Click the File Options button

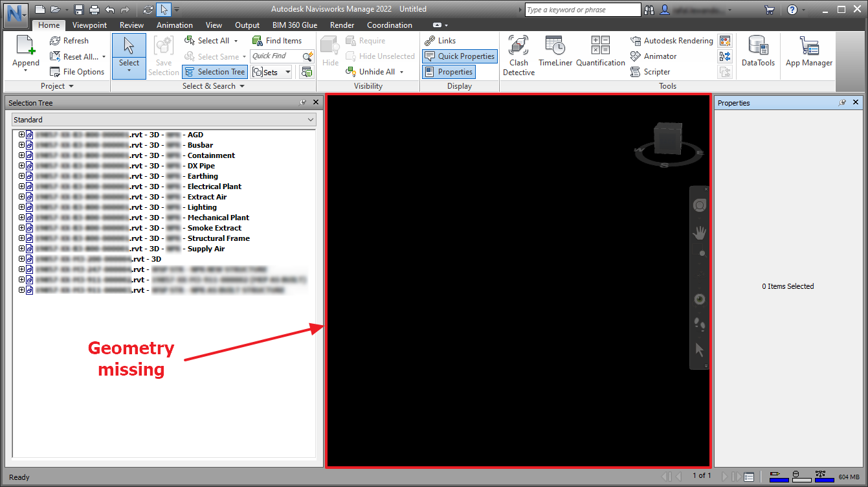click(x=78, y=72)
